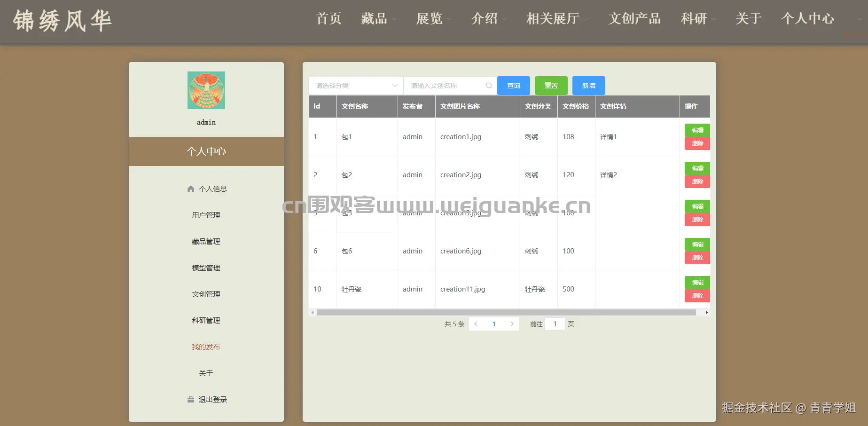This screenshot has width=868, height=426.
Task: Click the home icon beside 个人信息
Action: [x=191, y=189]
